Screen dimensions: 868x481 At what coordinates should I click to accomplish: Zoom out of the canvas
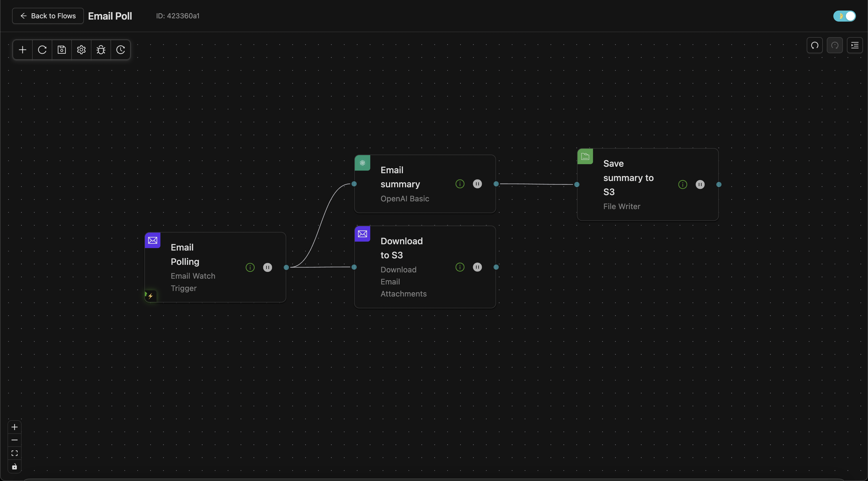pyautogui.click(x=15, y=440)
